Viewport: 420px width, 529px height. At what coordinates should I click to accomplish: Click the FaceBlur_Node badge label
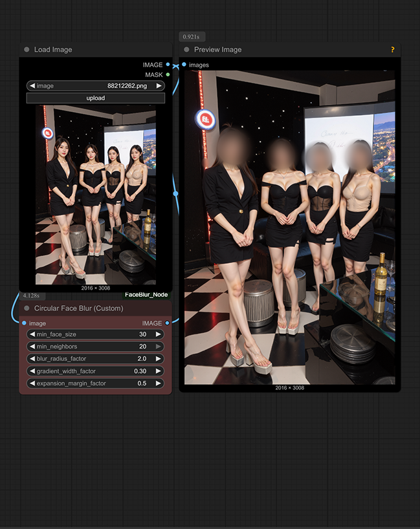146,294
